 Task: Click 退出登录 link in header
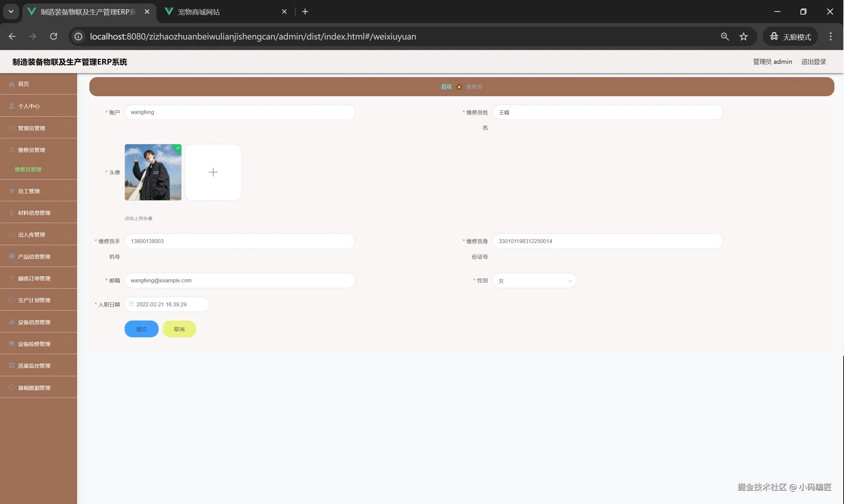coord(813,62)
